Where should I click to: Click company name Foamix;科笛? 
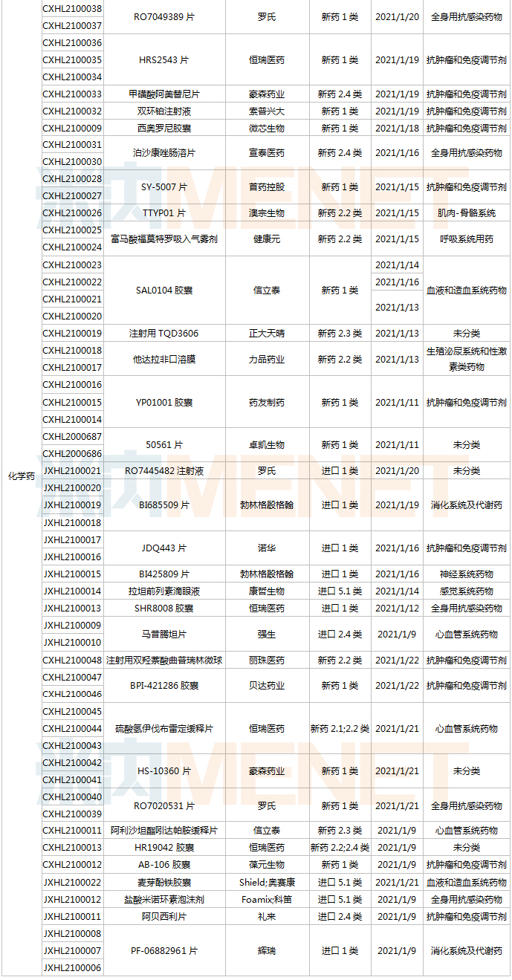tap(267, 900)
